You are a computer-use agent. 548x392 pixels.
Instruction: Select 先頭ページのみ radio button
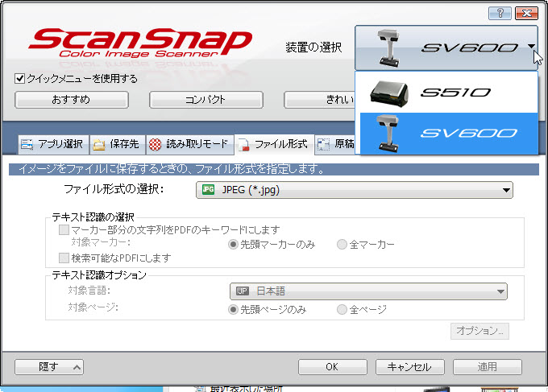coord(233,310)
